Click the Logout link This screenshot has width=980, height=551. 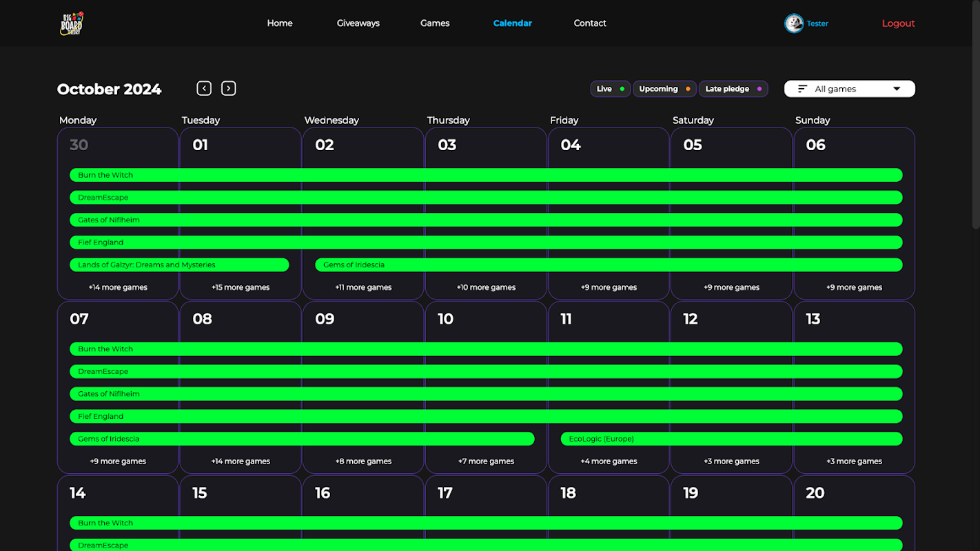click(x=898, y=23)
